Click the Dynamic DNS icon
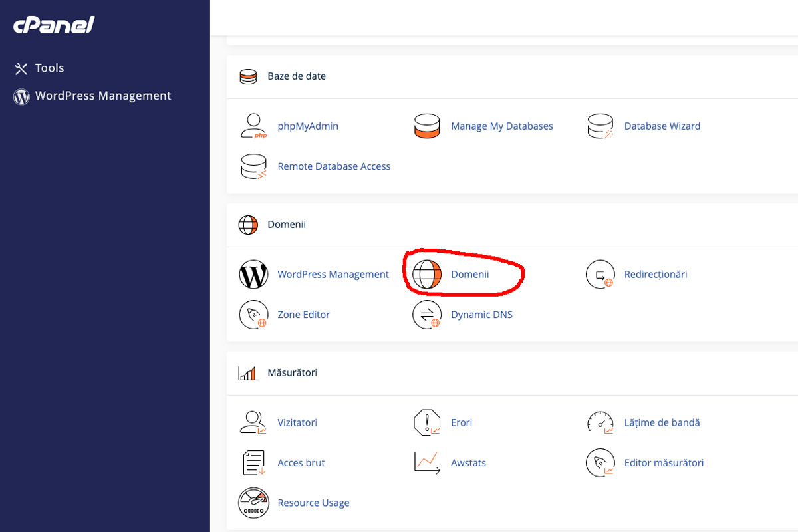This screenshot has width=798, height=532. pyautogui.click(x=427, y=315)
